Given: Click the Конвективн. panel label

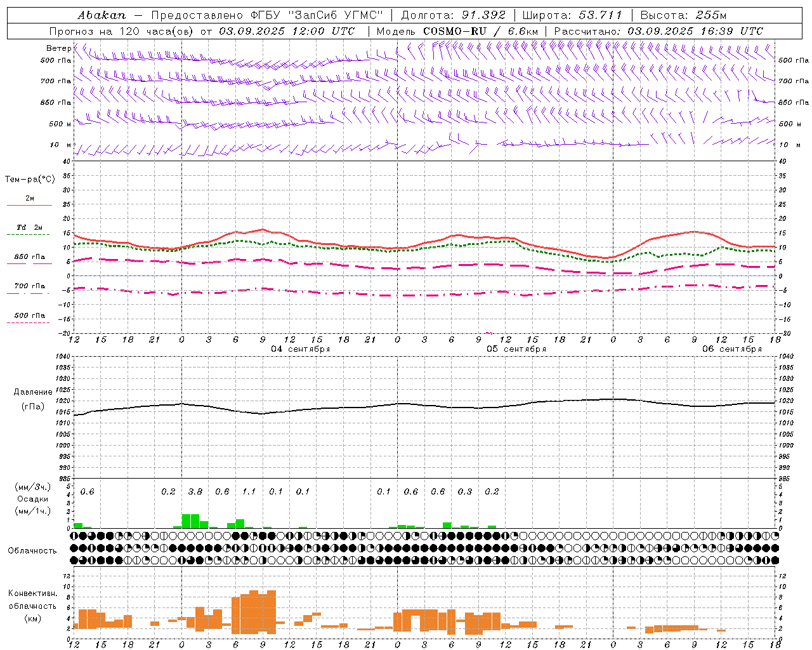Looking at the screenshot, I should point(32,594).
